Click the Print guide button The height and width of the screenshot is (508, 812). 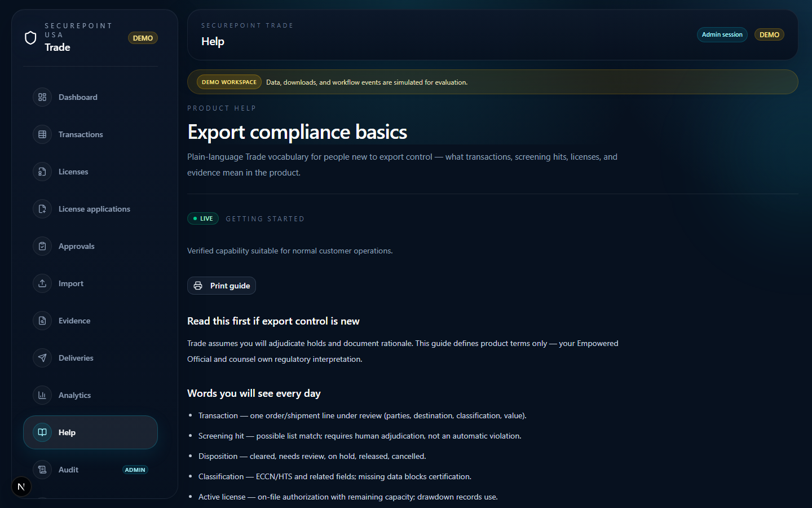(222, 286)
